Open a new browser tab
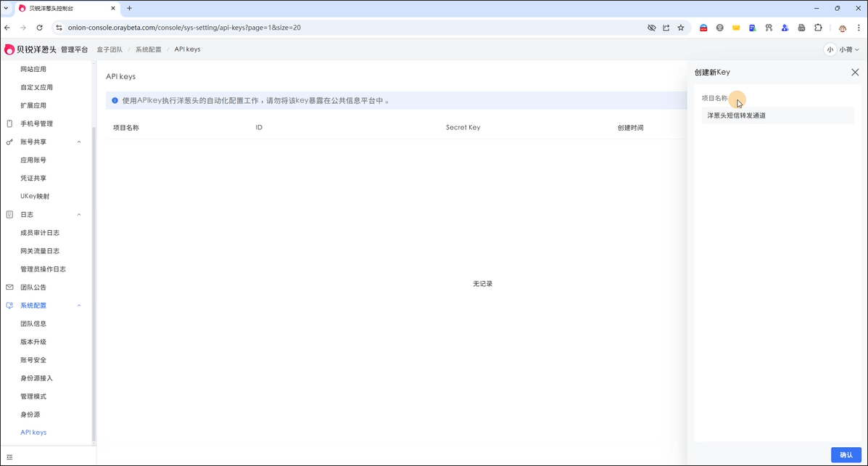 (129, 8)
